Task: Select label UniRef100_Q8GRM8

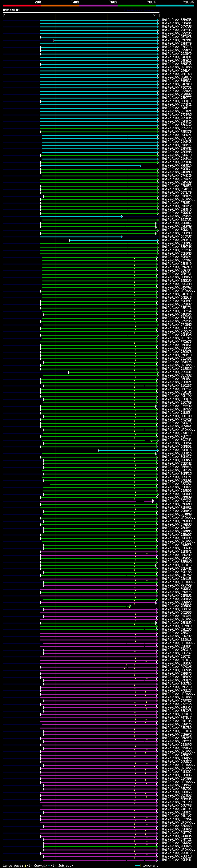Action: 177,152
